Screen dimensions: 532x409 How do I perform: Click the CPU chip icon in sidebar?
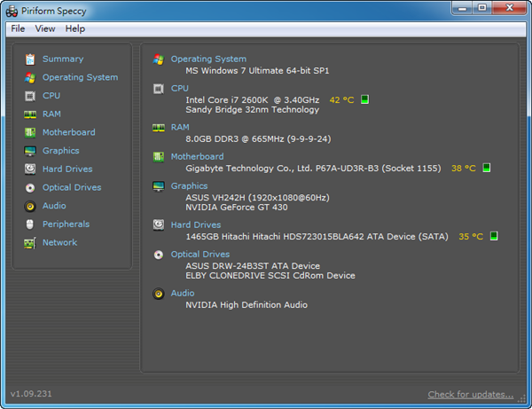coord(30,96)
